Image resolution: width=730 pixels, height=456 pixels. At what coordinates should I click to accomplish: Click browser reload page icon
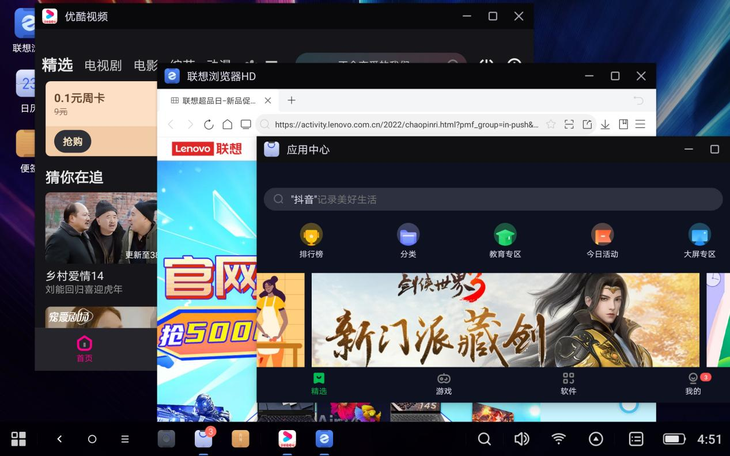click(x=208, y=125)
